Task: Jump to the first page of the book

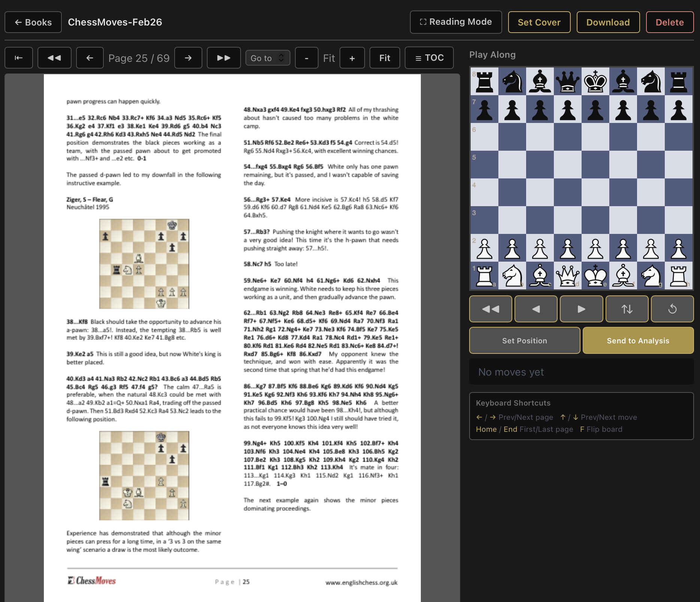Action: pos(19,58)
